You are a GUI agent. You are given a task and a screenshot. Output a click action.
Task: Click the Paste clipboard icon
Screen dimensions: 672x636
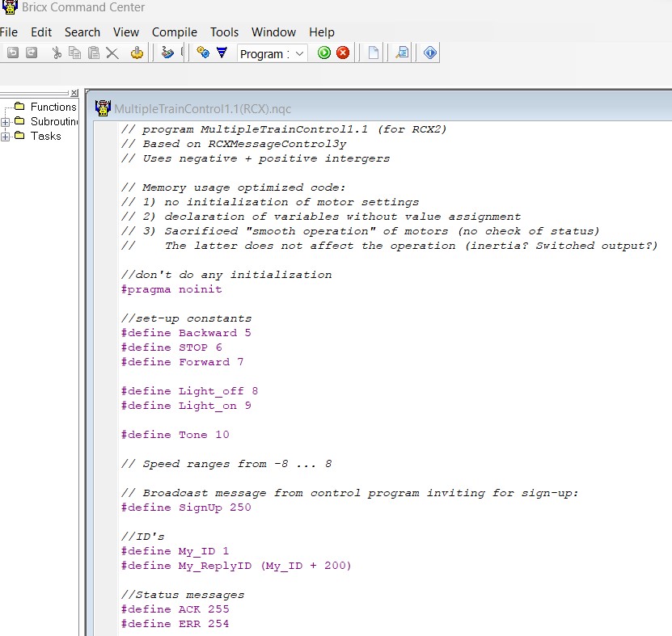(94, 53)
